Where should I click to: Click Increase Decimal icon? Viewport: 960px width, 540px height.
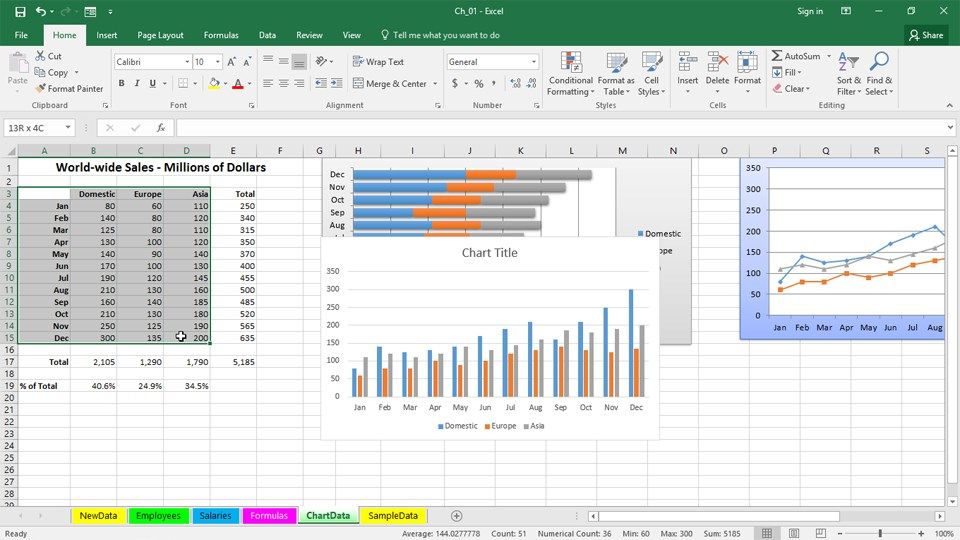tap(516, 83)
